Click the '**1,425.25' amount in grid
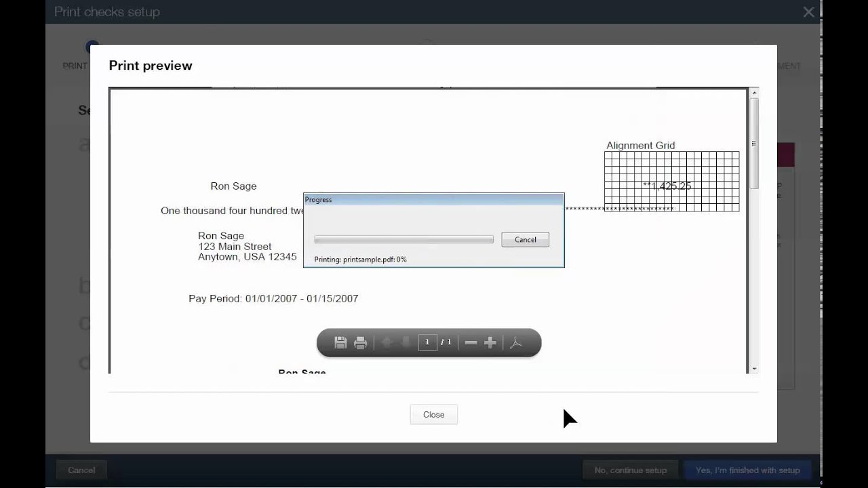The width and height of the screenshot is (868, 488). [x=667, y=186]
